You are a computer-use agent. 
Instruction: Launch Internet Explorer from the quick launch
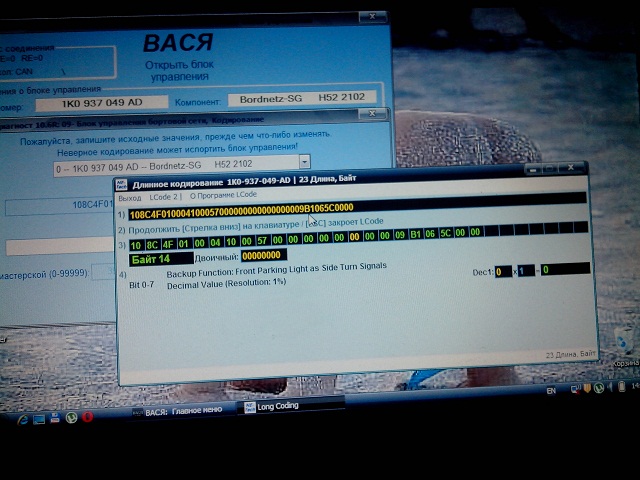pos(22,419)
